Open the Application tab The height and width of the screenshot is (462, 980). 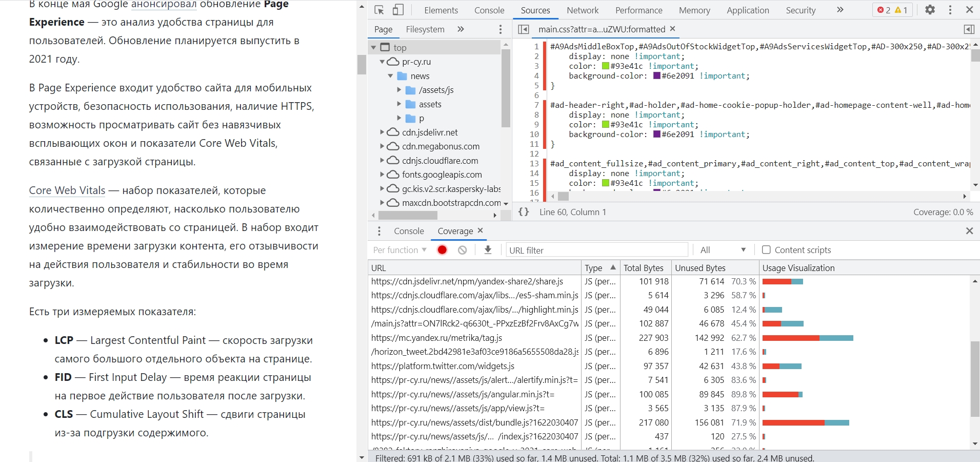coord(748,10)
